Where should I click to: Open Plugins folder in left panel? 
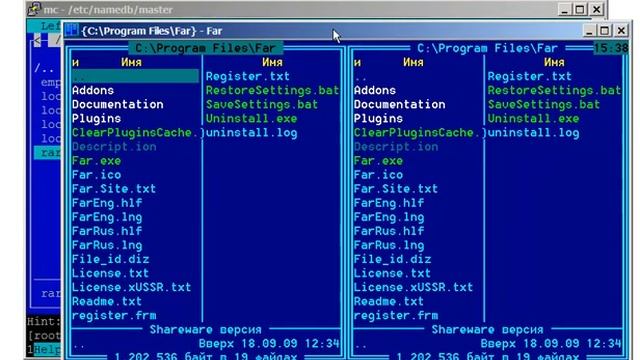[x=96, y=119]
